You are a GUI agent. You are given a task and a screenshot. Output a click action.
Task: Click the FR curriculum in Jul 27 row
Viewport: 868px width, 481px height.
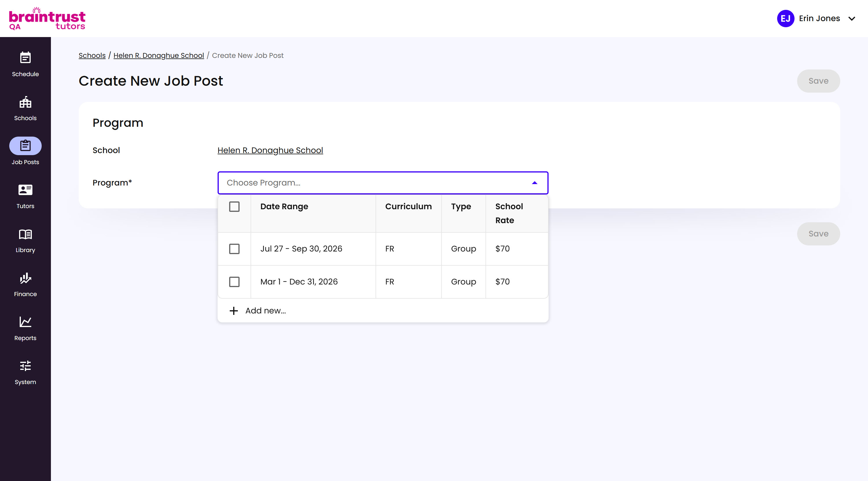pyautogui.click(x=389, y=249)
